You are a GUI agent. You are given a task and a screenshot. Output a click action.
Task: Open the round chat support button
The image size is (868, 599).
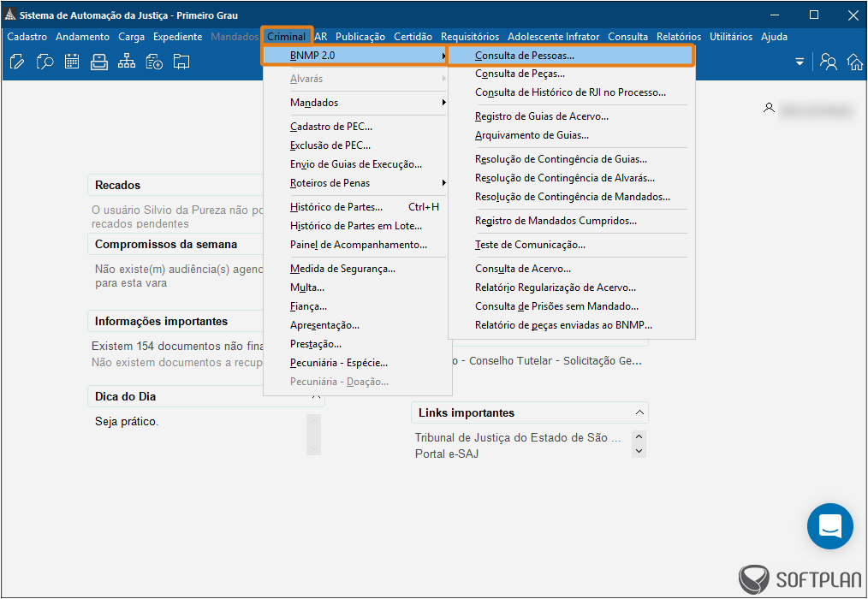click(x=829, y=526)
